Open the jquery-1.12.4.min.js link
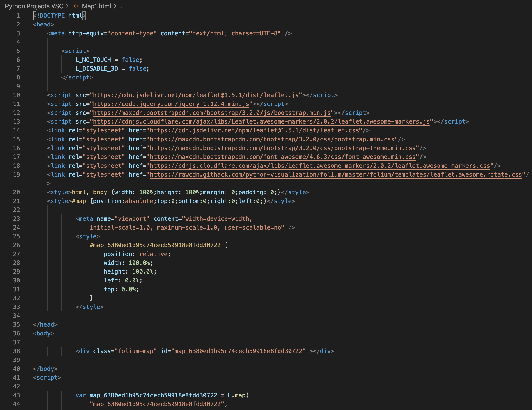Image resolution: width=532 pixels, height=410 pixels. click(x=171, y=104)
